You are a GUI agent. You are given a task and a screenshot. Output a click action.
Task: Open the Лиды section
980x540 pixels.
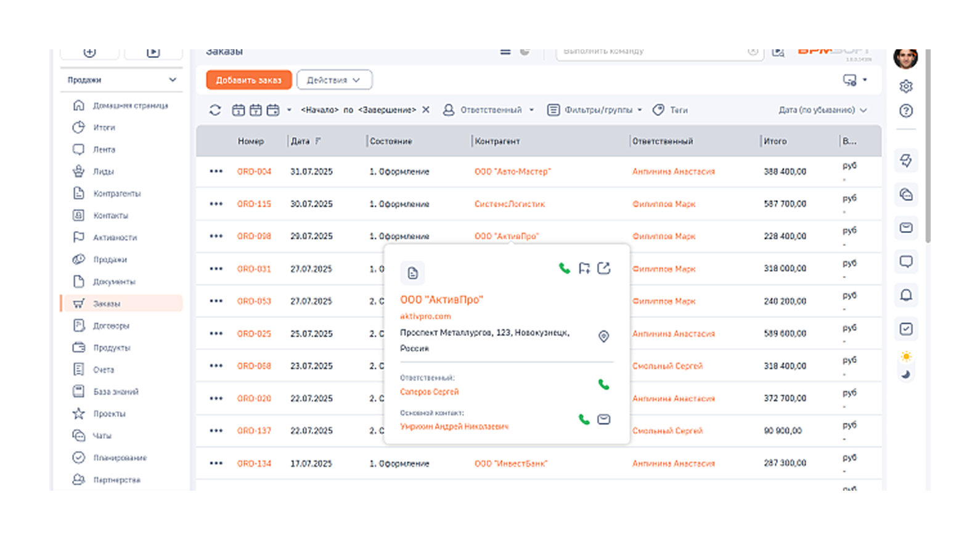[104, 171]
